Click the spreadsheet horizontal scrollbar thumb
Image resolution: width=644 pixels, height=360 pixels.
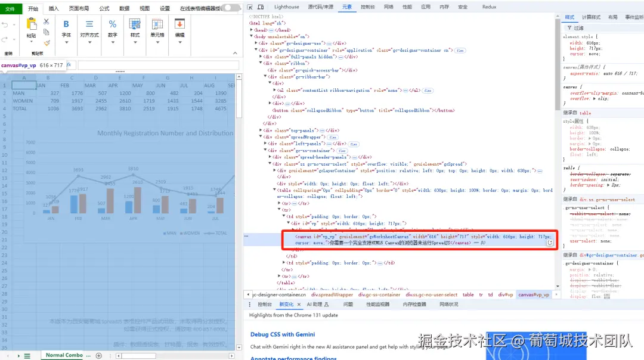point(138,356)
